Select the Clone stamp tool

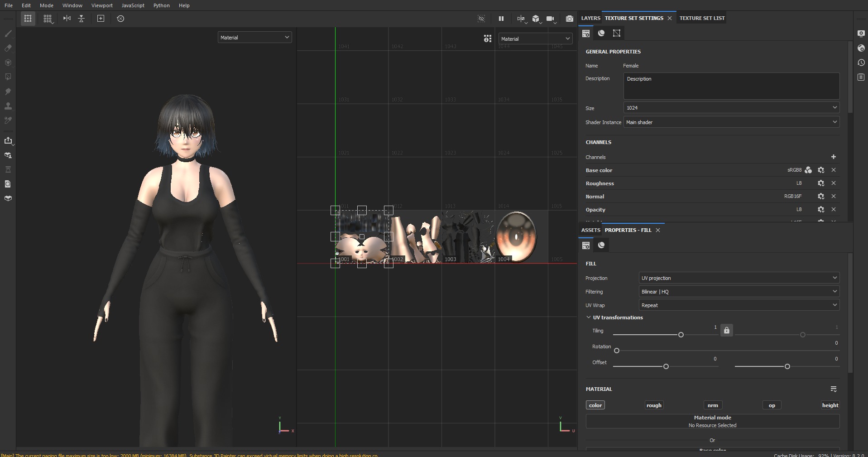coord(8,106)
